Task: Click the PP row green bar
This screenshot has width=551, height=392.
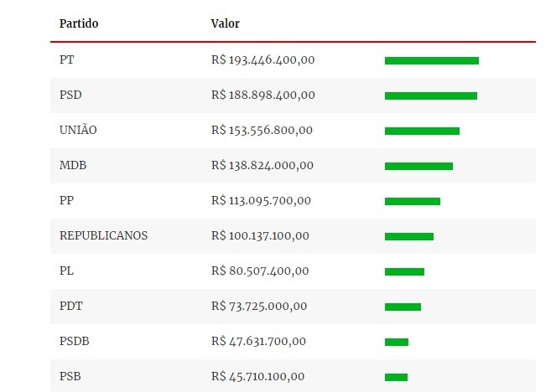Action: pyautogui.click(x=413, y=201)
